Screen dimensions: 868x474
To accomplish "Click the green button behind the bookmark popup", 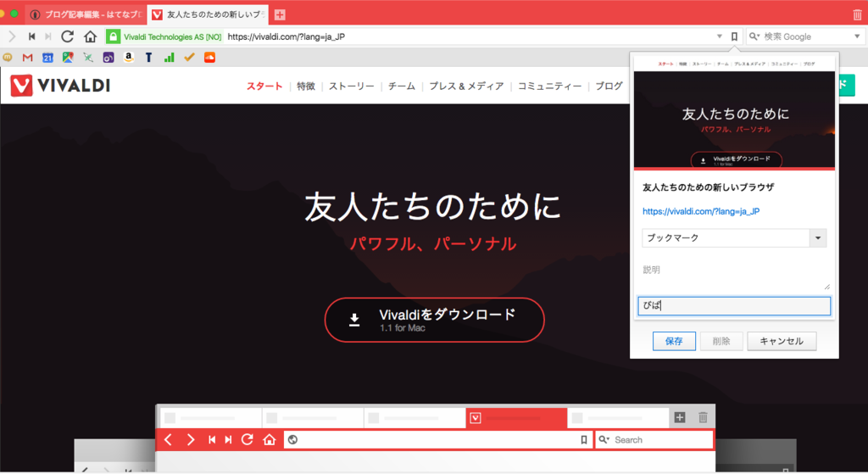I will pos(847,86).
